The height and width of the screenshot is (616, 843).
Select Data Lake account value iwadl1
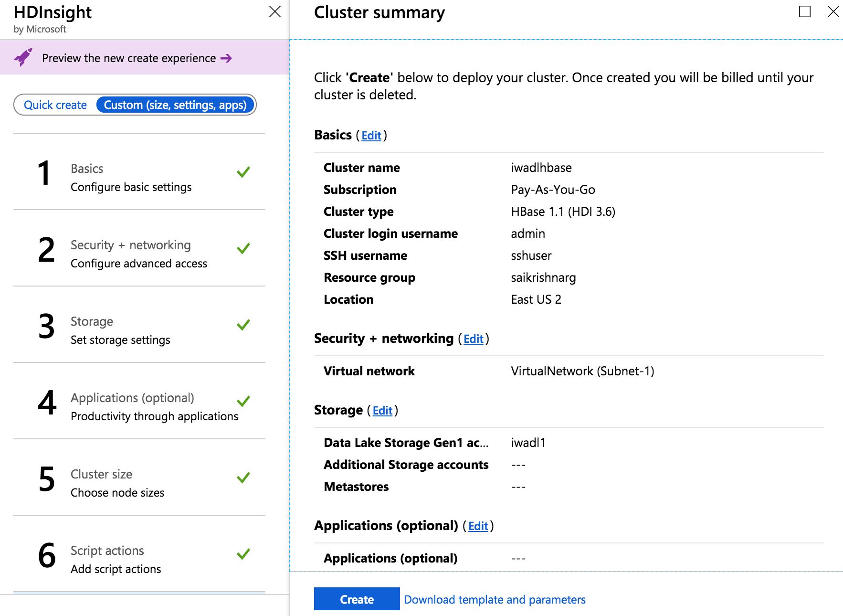click(528, 443)
